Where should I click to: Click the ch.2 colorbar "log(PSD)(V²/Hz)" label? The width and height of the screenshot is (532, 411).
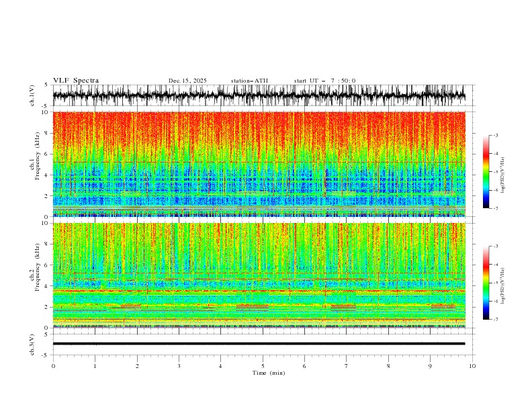click(x=503, y=285)
